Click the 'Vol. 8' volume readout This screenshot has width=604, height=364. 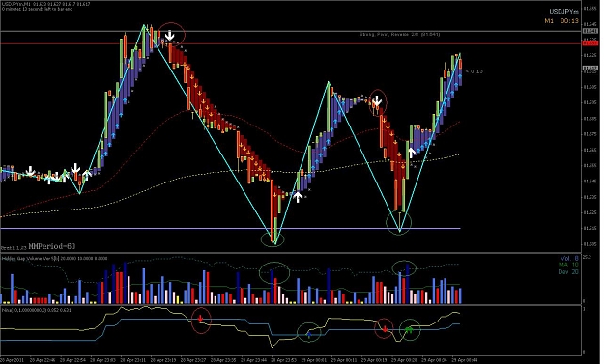pyautogui.click(x=569, y=258)
